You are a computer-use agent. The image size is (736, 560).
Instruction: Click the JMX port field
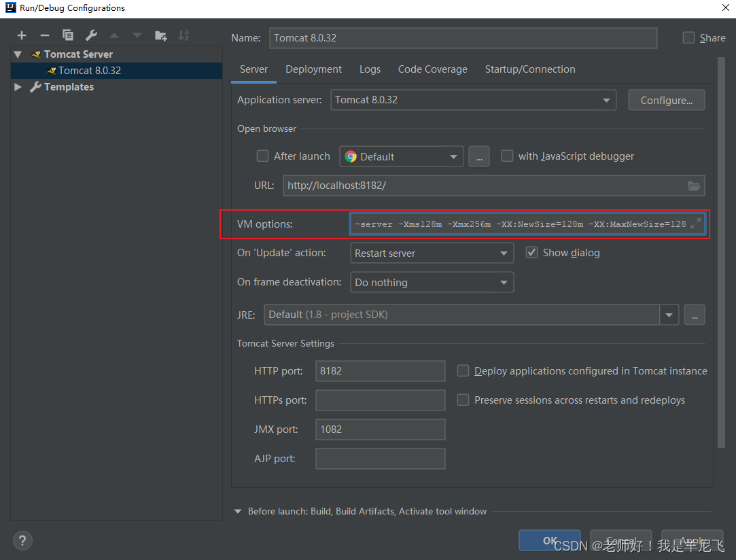(380, 430)
